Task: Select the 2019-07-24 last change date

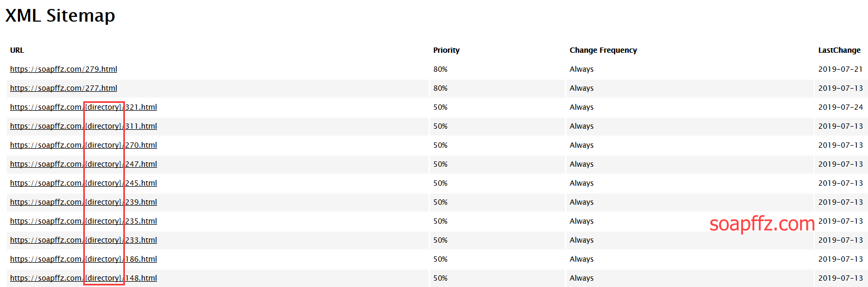Action: click(x=841, y=107)
